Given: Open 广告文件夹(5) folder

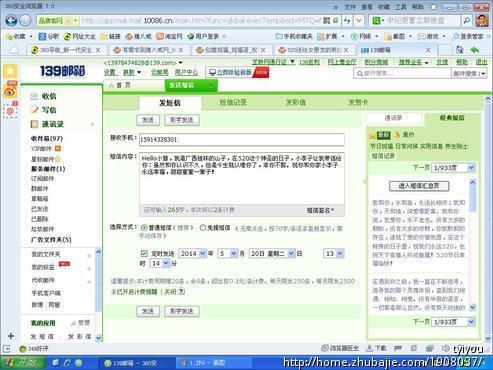Looking at the screenshot, I should point(51,240).
